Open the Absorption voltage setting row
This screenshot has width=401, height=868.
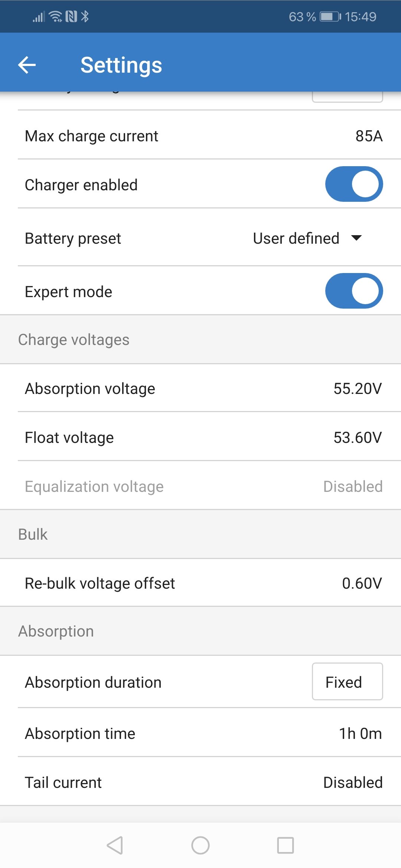point(200,388)
